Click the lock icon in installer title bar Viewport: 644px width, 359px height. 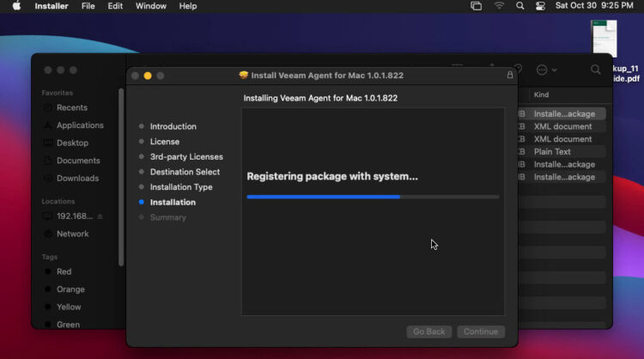click(x=510, y=75)
